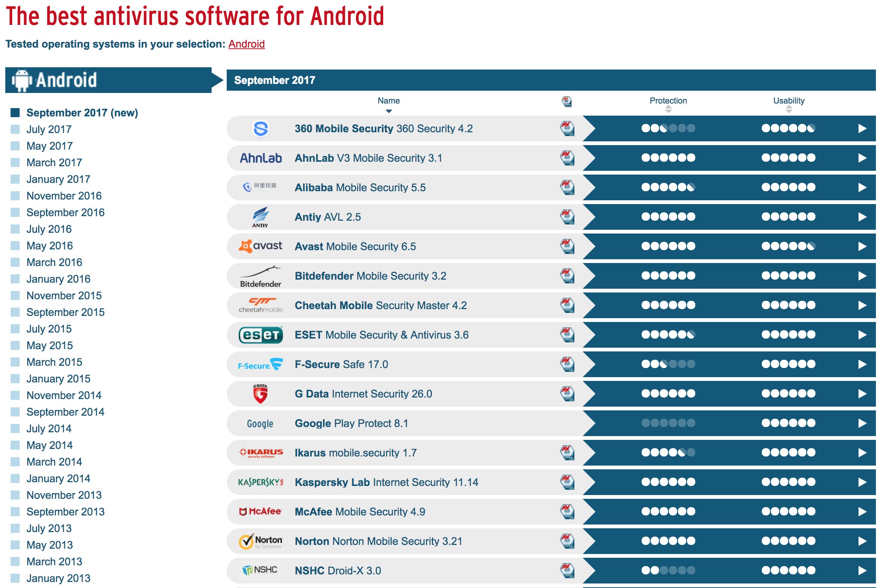888x588 pixels.
Task: Click the Norton logo
Action: 260,541
